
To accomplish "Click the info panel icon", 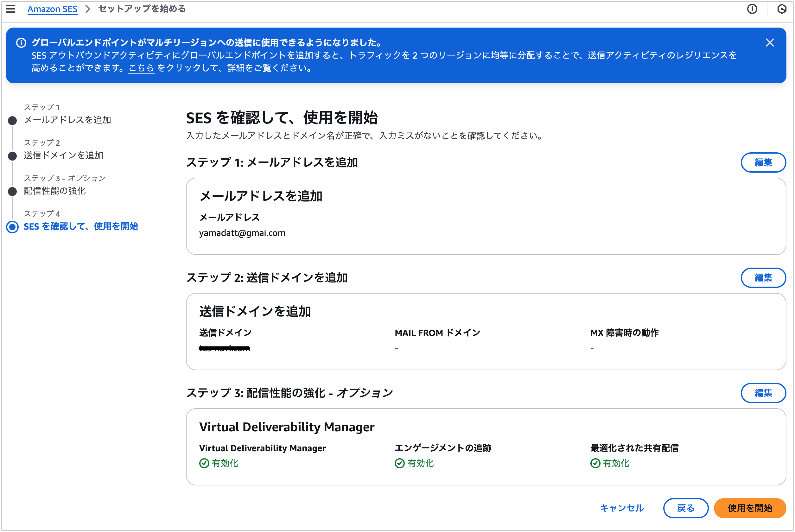I will click(752, 9).
